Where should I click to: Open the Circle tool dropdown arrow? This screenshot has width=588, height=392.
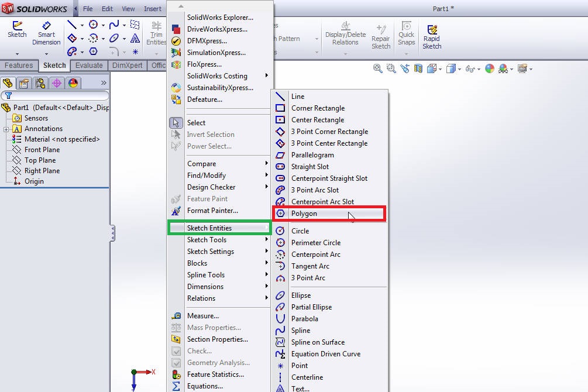click(103, 26)
